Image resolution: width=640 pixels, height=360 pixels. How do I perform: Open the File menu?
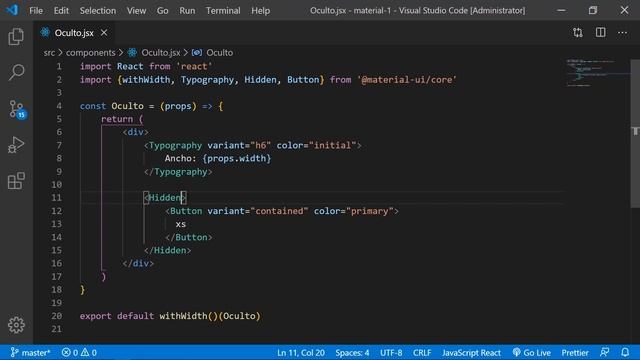click(x=36, y=10)
